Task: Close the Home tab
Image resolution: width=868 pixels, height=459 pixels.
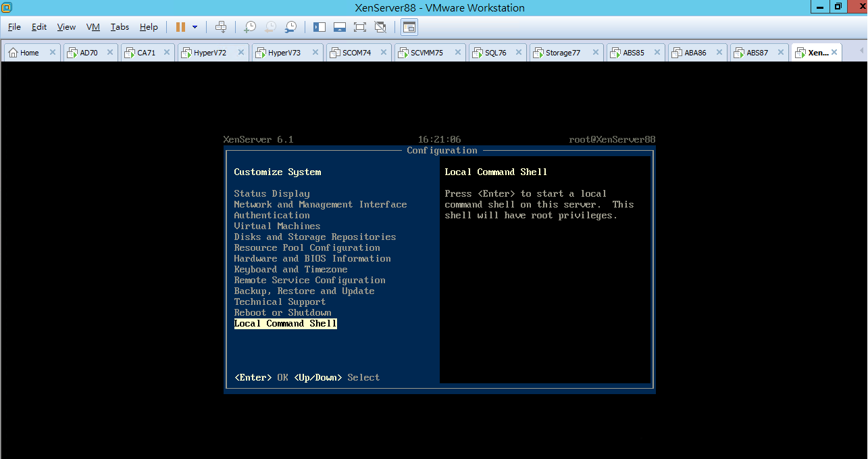Action: 52,53
